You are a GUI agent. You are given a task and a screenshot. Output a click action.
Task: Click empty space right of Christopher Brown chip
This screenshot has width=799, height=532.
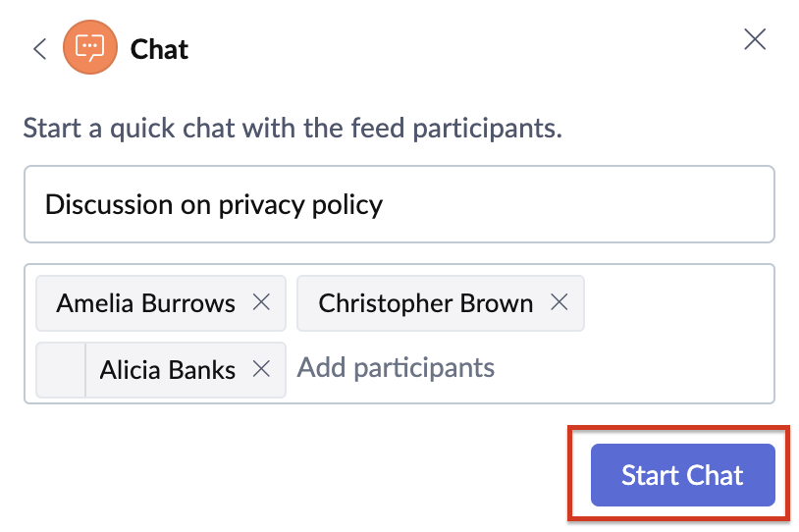[x=677, y=302]
